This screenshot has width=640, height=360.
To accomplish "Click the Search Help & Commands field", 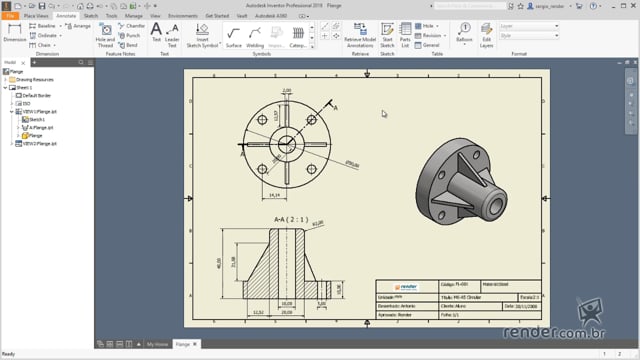I will (x=470, y=6).
